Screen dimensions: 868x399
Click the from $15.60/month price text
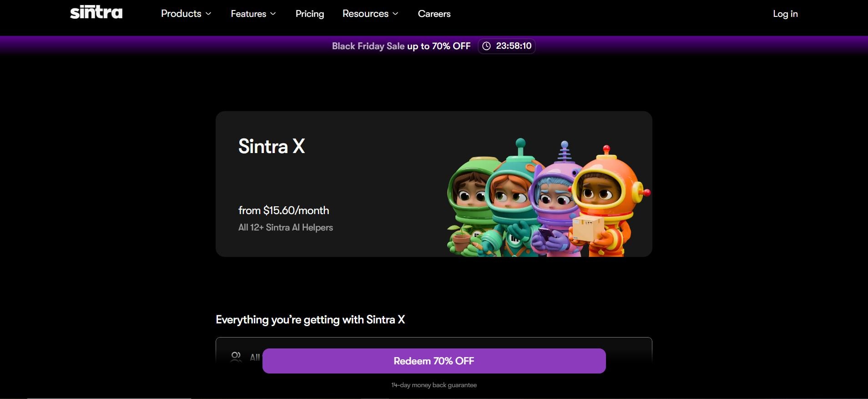(x=284, y=210)
